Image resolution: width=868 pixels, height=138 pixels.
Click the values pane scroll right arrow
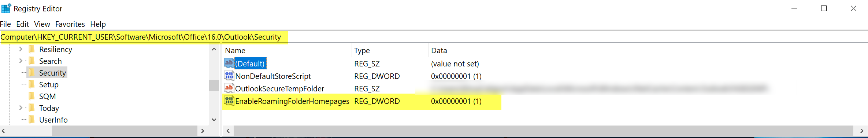coord(862,131)
